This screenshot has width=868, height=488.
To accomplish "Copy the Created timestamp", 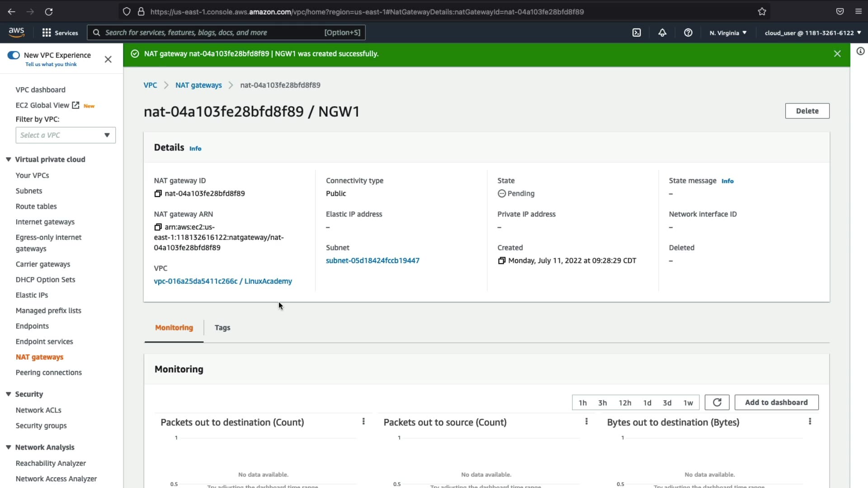I will point(501,261).
